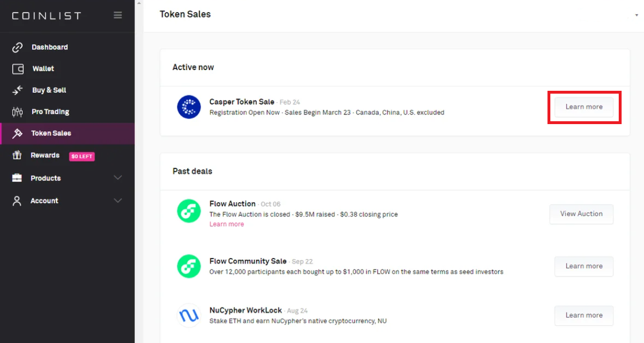This screenshot has height=343, width=644.
Task: Click the hamburger menu icon in sidebar
Action: pos(118,16)
